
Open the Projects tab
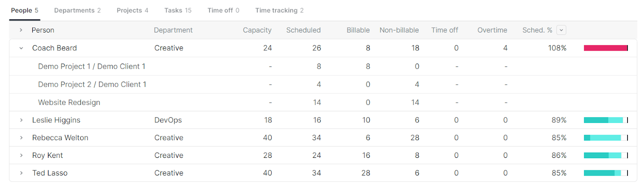[x=132, y=10]
